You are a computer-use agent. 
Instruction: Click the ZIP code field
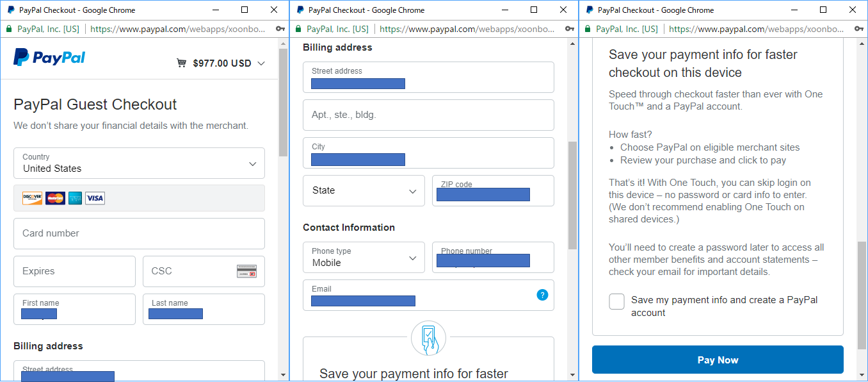493,190
